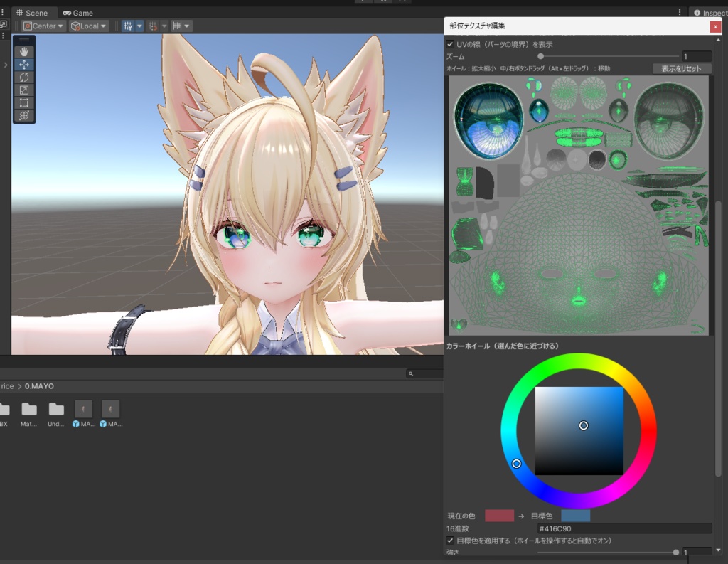728x564 pixels.
Task: Click the search magnifier in Project panel
Action: pos(411,373)
